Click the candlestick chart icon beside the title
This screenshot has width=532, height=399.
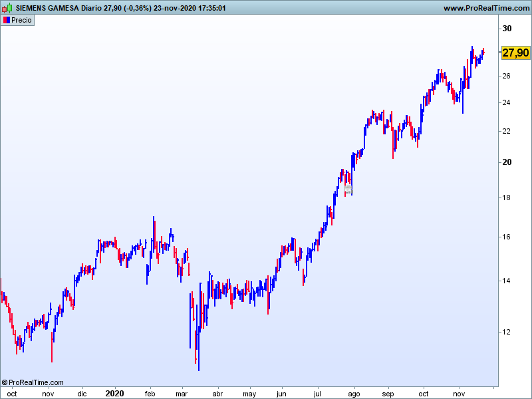click(x=7, y=8)
